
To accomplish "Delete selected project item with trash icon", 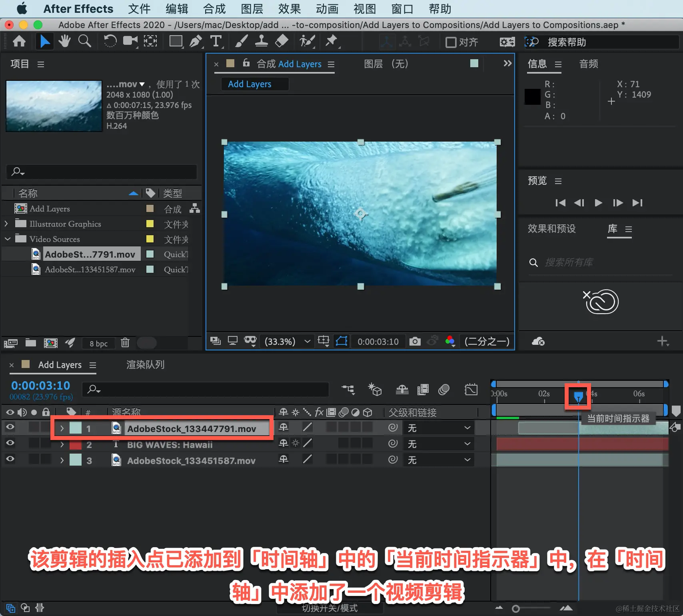I will point(125,343).
